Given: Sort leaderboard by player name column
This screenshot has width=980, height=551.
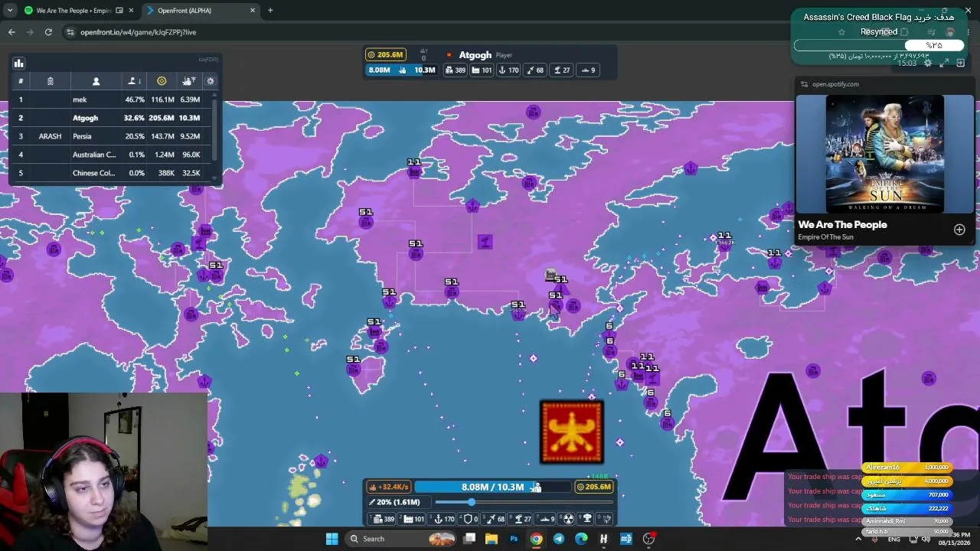Looking at the screenshot, I should coord(96,81).
